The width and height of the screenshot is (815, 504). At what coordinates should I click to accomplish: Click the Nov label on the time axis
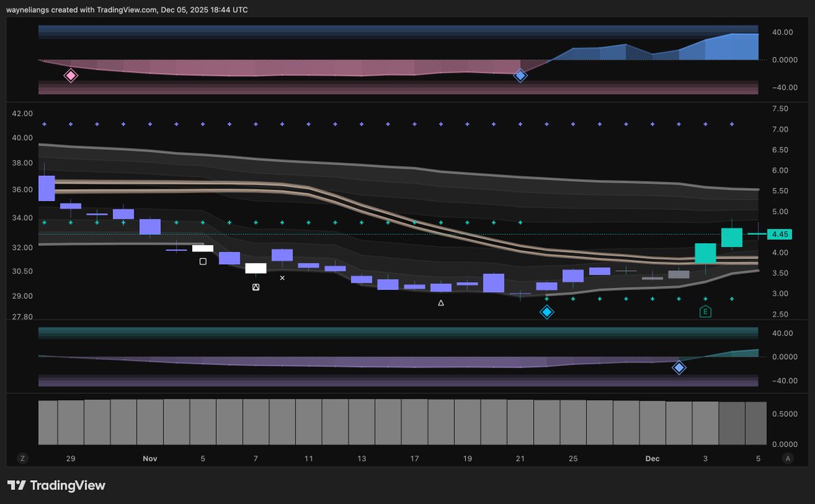tap(150, 459)
